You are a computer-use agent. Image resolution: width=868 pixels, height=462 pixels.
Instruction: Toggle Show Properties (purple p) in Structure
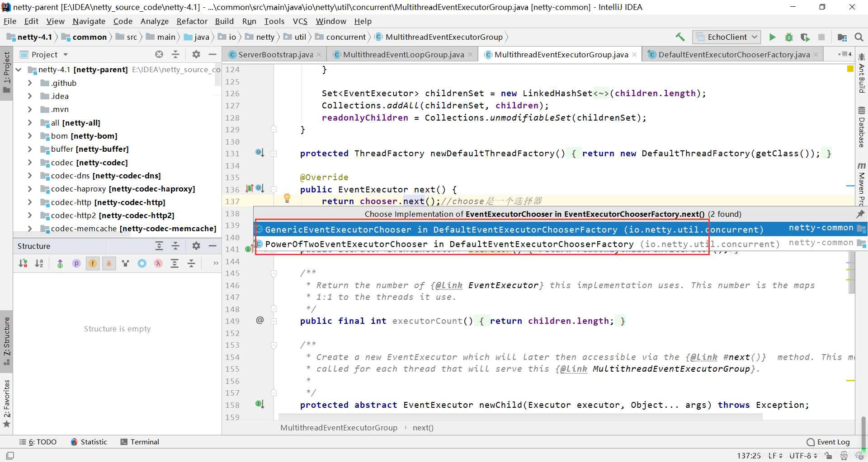coord(76,263)
